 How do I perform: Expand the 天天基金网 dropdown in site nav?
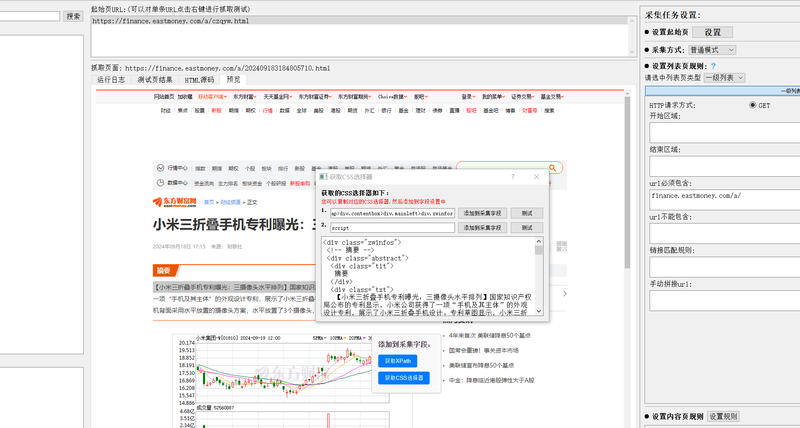[x=278, y=96]
